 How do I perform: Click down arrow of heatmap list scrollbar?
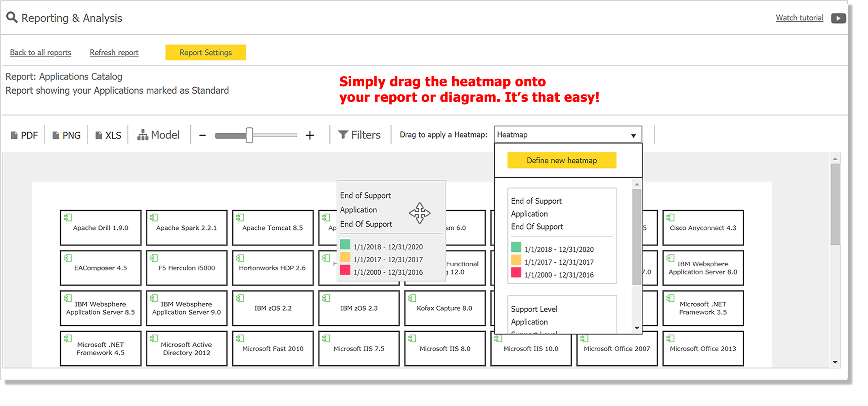(637, 328)
